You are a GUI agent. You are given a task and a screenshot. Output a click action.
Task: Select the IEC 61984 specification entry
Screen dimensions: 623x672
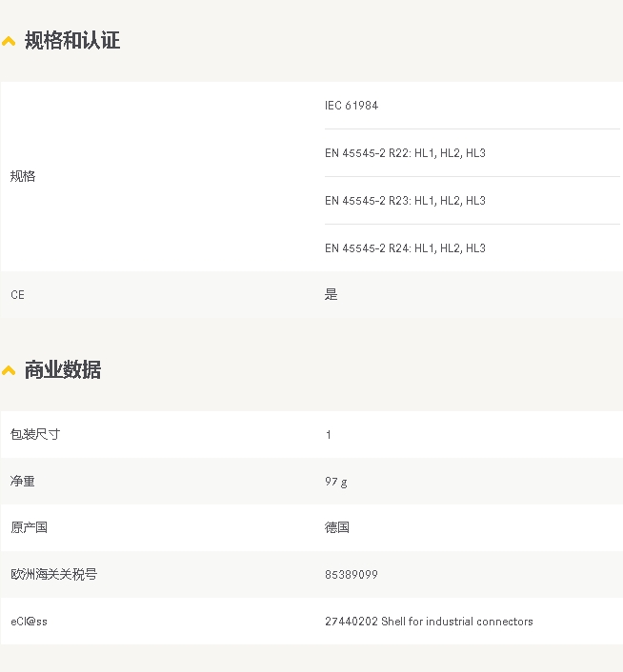tap(352, 106)
